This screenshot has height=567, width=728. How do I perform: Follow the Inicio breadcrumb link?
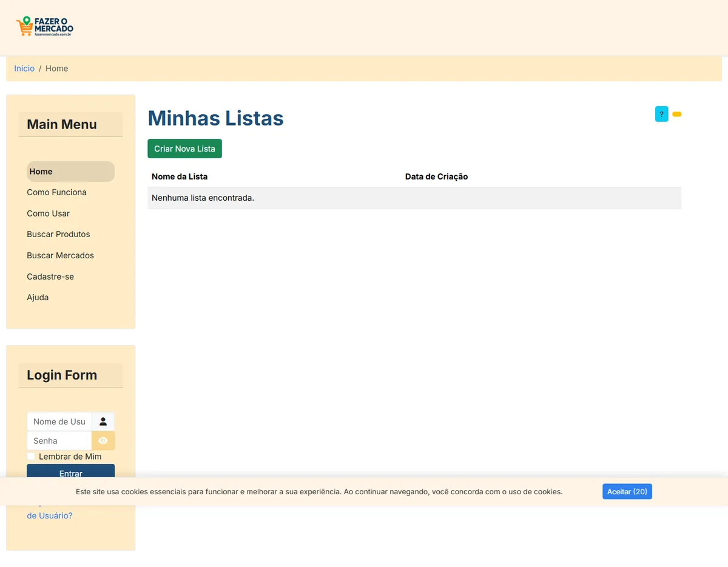coord(24,69)
